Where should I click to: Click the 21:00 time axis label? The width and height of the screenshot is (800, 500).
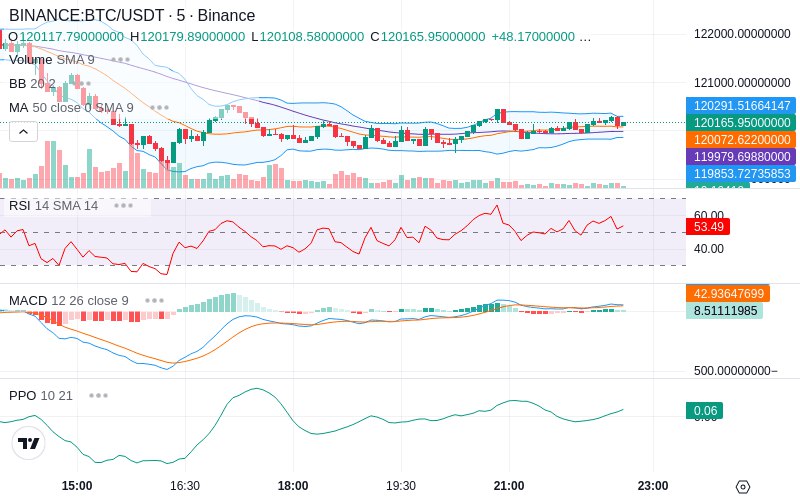coord(509,486)
